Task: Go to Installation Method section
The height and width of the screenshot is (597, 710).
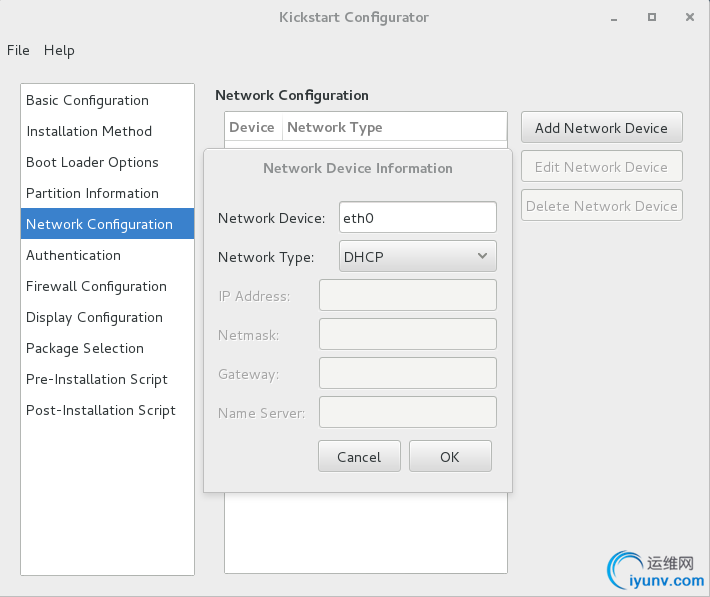Action: [x=89, y=131]
